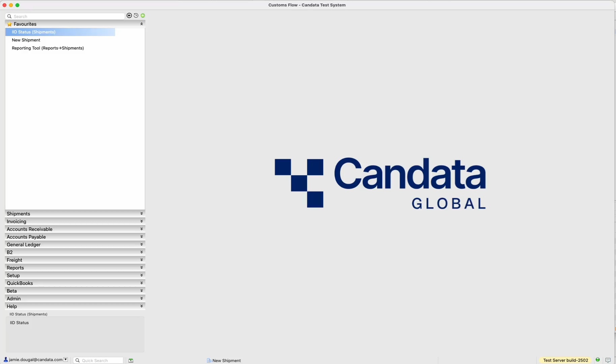Open the calendar icon in the status bar

click(131, 361)
